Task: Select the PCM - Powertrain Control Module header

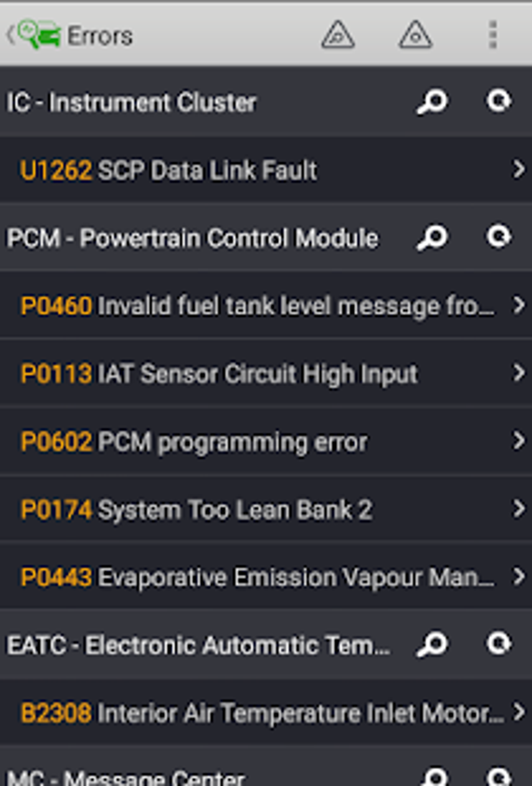Action: [192, 238]
